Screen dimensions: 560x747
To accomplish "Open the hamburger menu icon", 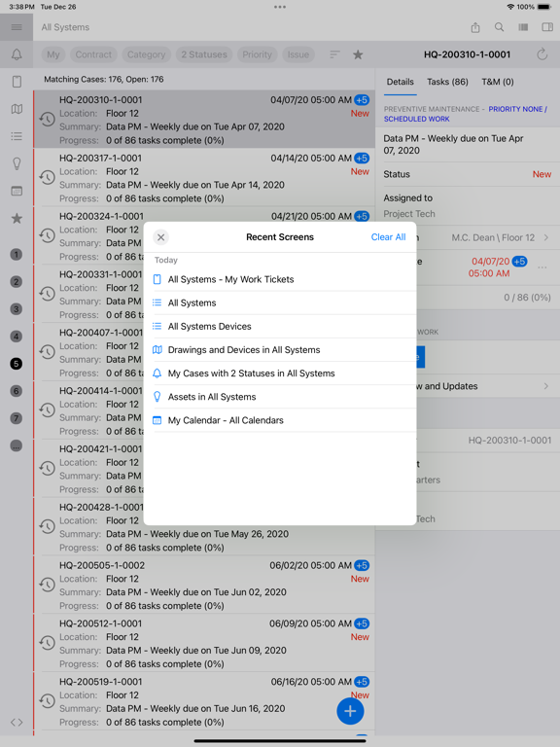I will coord(17,27).
